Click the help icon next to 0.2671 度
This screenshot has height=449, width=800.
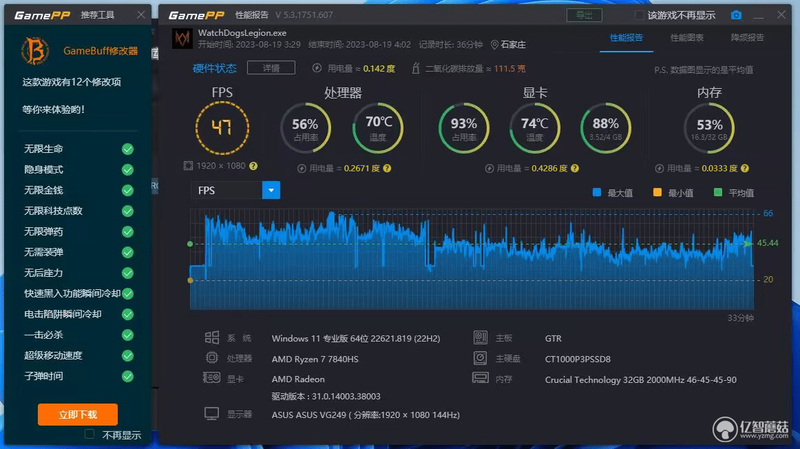(387, 168)
